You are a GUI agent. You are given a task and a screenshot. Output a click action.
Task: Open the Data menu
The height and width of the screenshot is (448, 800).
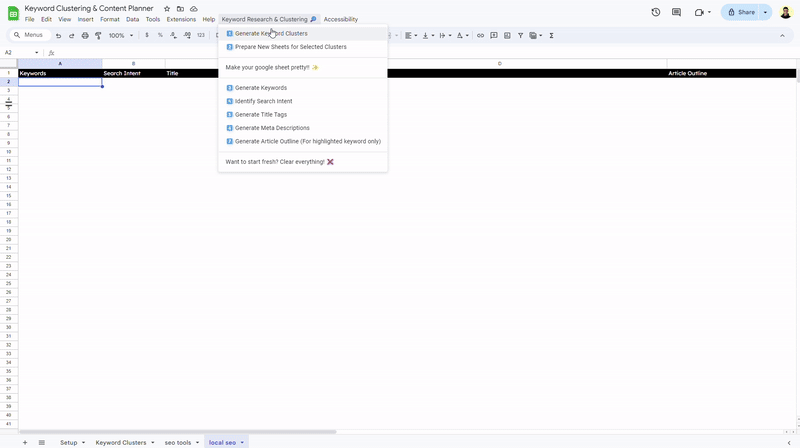pyautogui.click(x=133, y=19)
